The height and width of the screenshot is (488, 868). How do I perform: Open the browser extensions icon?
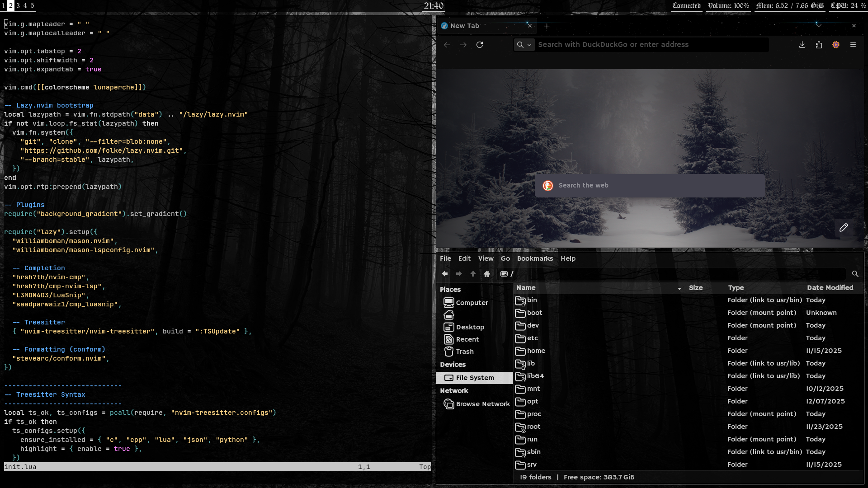819,45
